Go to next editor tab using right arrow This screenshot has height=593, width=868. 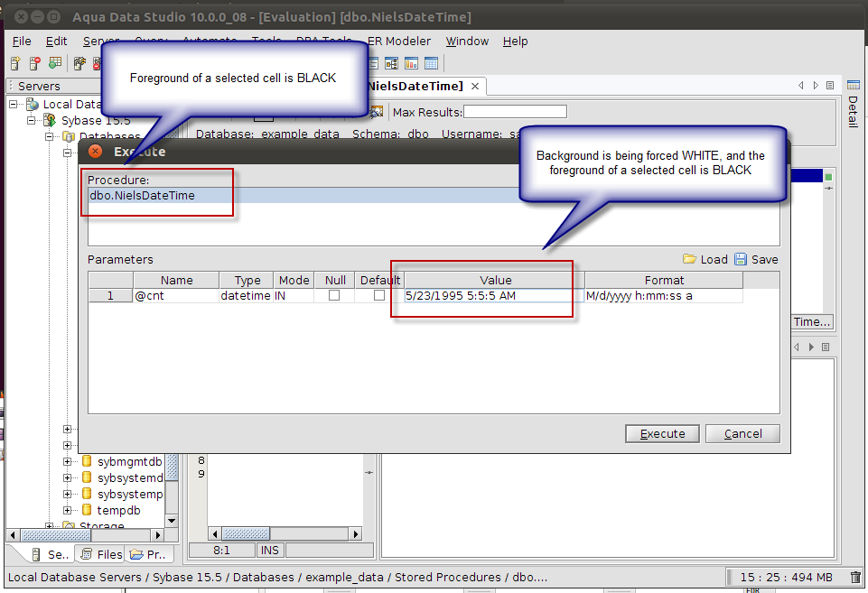(816, 85)
